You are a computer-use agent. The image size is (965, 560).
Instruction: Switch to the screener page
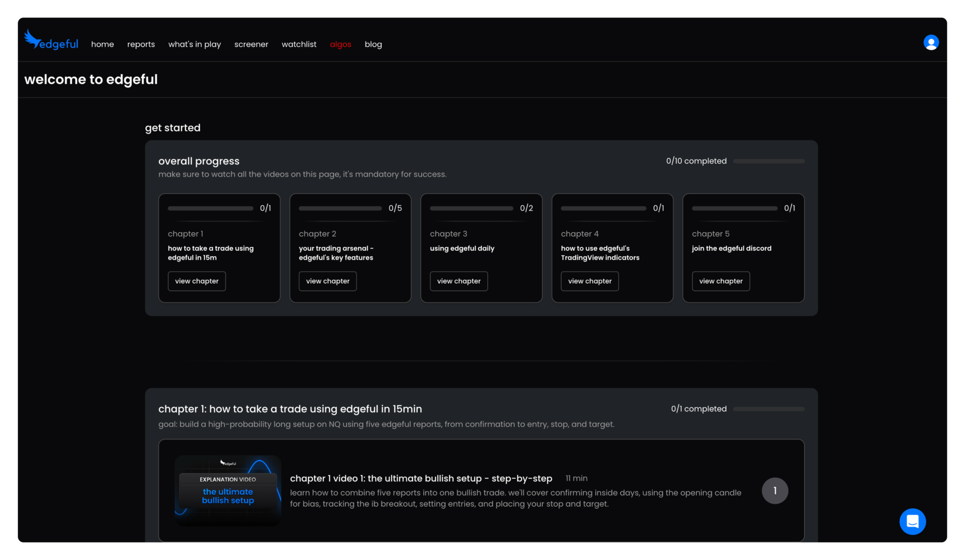[251, 44]
